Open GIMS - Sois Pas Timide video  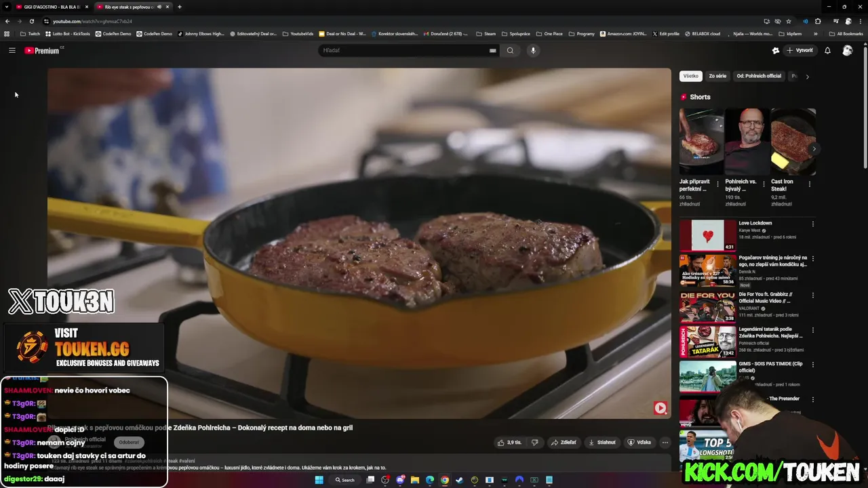(x=707, y=377)
